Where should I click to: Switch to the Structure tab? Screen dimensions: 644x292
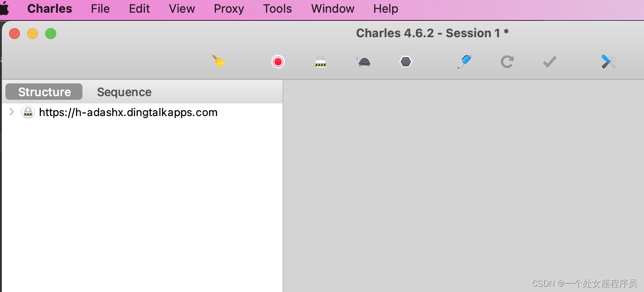pyautogui.click(x=44, y=92)
